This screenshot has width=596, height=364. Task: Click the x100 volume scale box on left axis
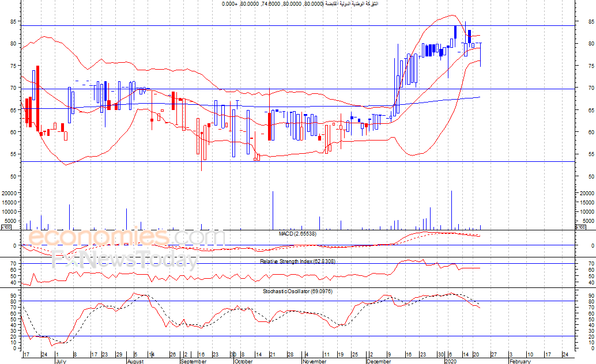(6, 227)
